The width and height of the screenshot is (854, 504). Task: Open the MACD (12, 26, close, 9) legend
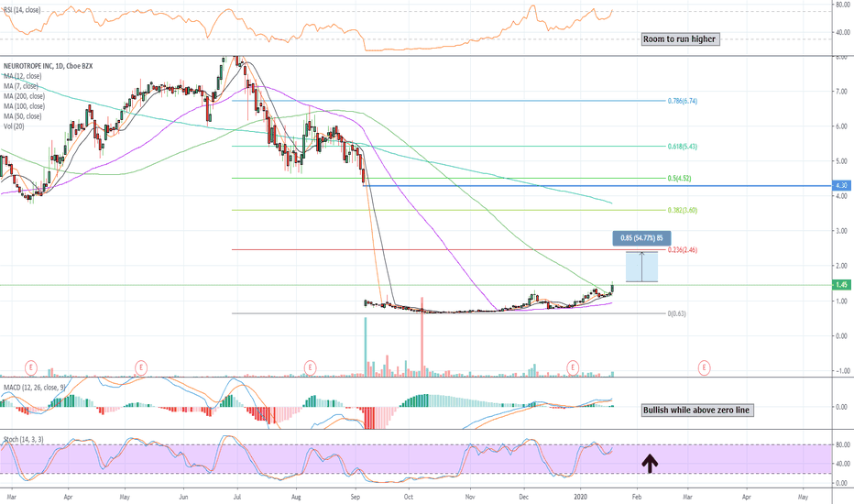tap(34, 388)
